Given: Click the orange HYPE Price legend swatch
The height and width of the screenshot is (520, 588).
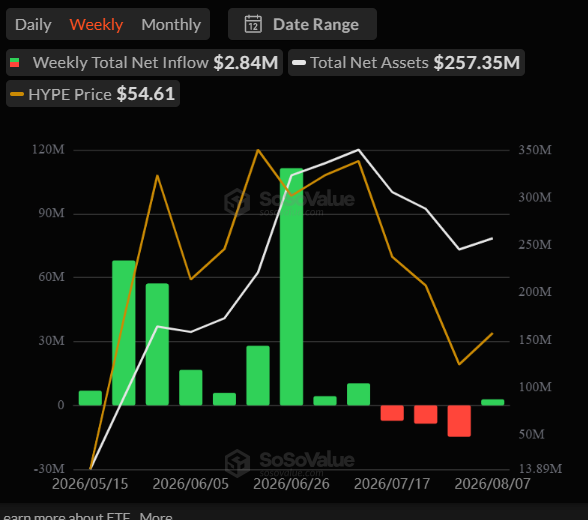Looking at the screenshot, I should pos(17,94).
